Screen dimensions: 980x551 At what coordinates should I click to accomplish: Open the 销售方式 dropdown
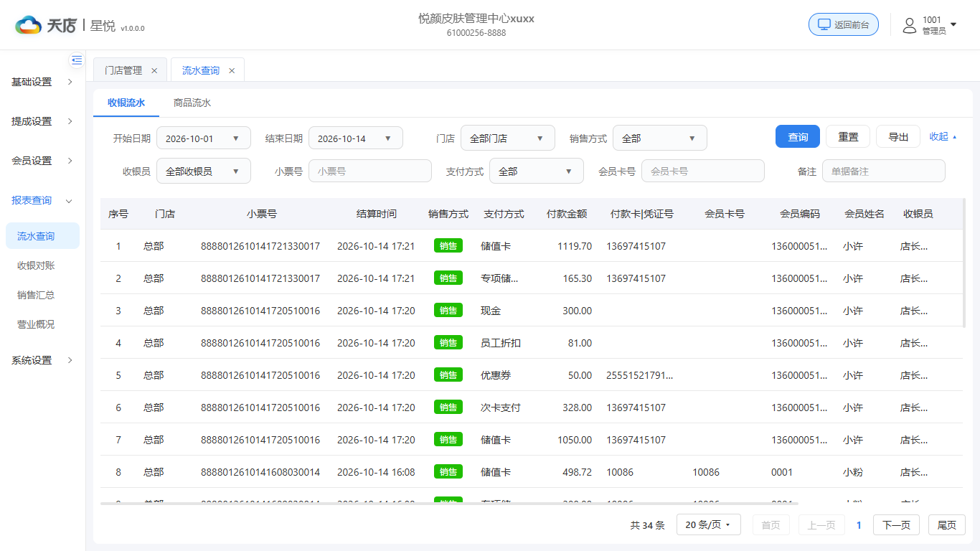pyautogui.click(x=660, y=138)
